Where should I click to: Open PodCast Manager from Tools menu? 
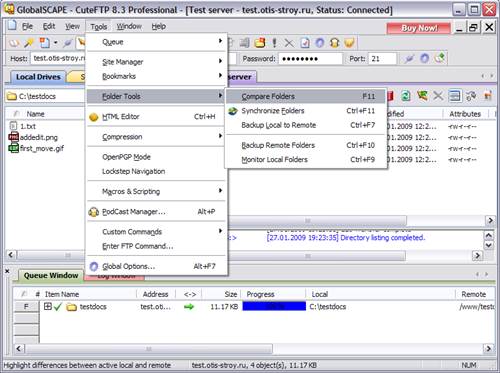click(x=156, y=212)
